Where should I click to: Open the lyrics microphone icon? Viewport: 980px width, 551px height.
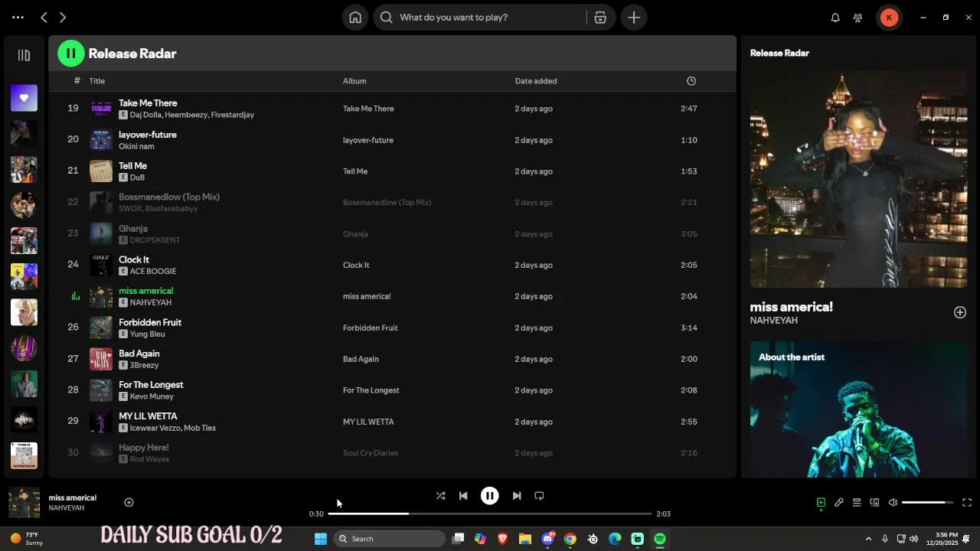tap(839, 503)
